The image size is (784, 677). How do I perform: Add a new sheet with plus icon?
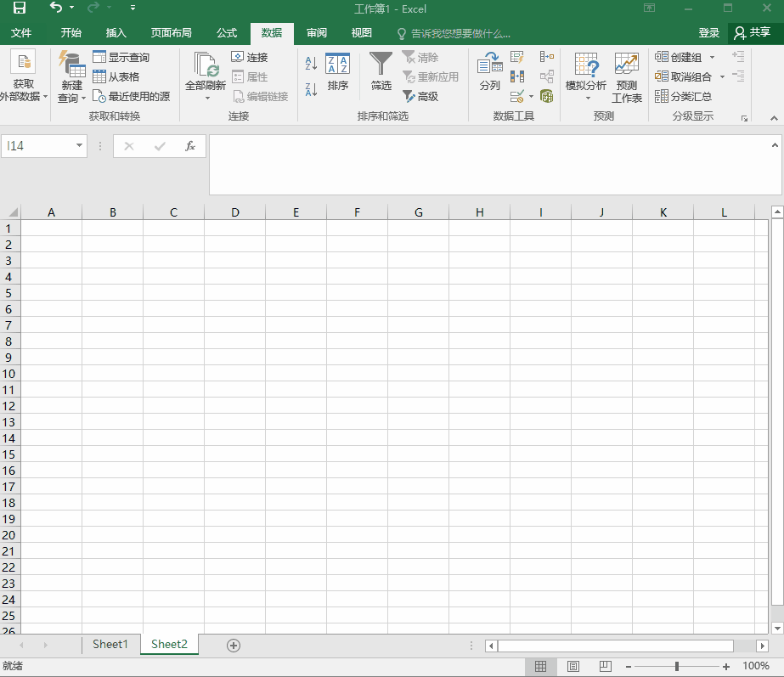(x=234, y=646)
